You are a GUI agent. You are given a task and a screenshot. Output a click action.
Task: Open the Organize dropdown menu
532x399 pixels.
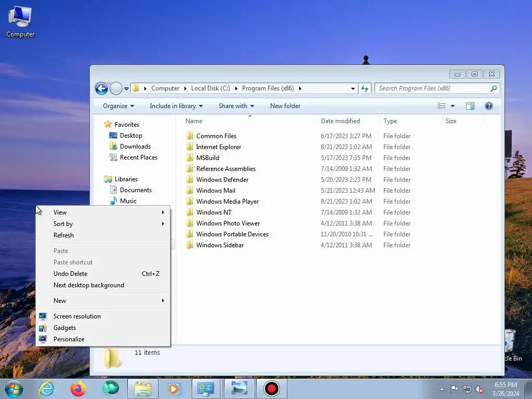118,106
